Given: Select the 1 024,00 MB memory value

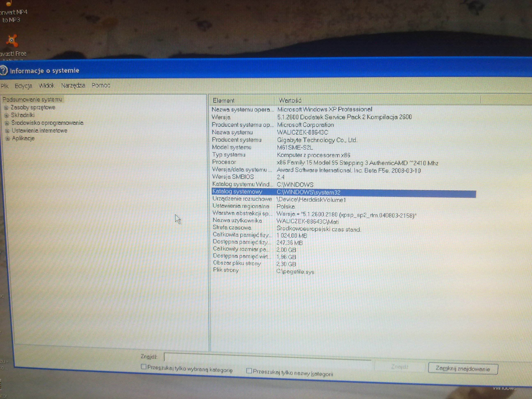Looking at the screenshot, I should point(291,235).
